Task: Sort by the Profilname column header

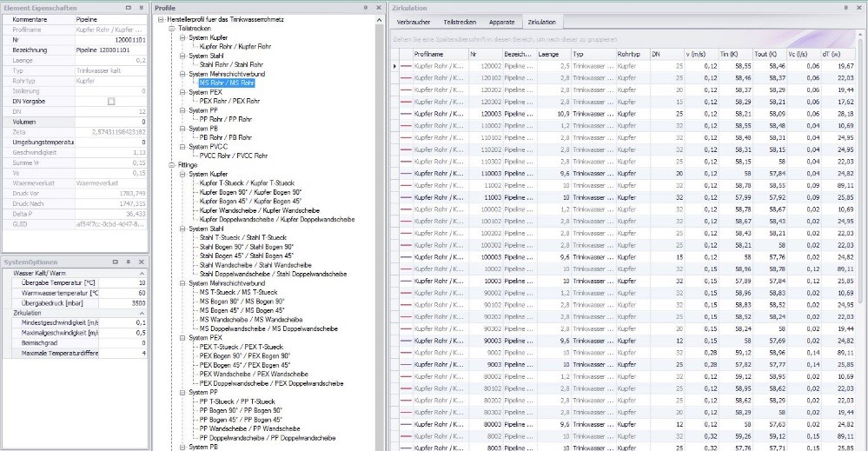Action: click(441, 54)
